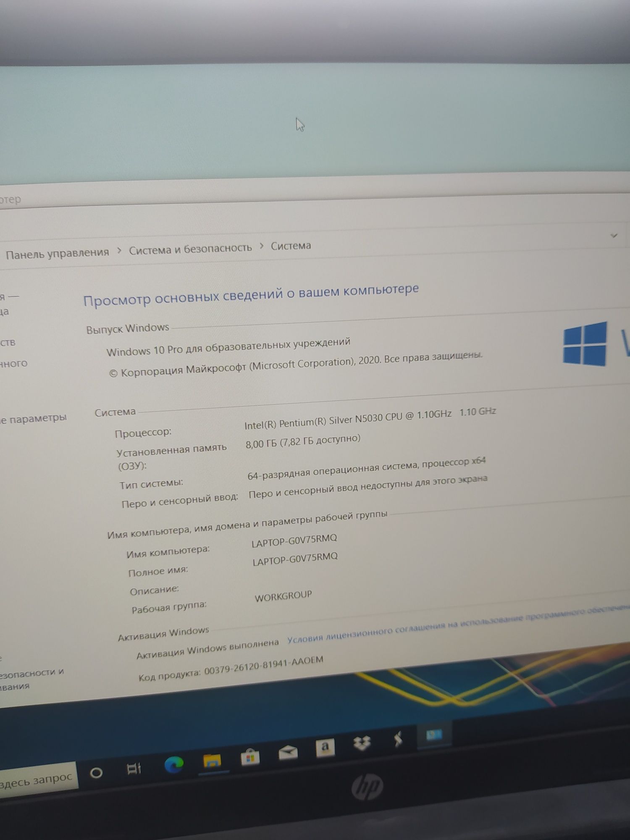Open File Explorer from taskbar
This screenshot has width=630, height=840.
(x=212, y=761)
